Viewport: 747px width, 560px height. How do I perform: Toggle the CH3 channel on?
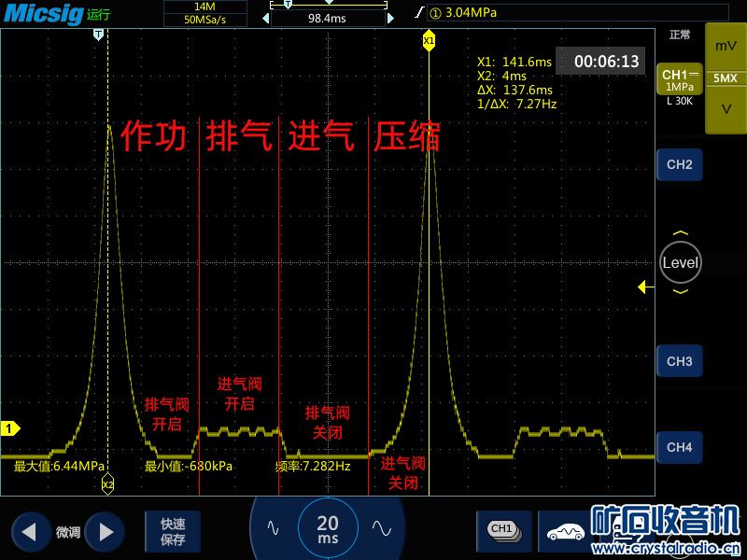pyautogui.click(x=679, y=361)
